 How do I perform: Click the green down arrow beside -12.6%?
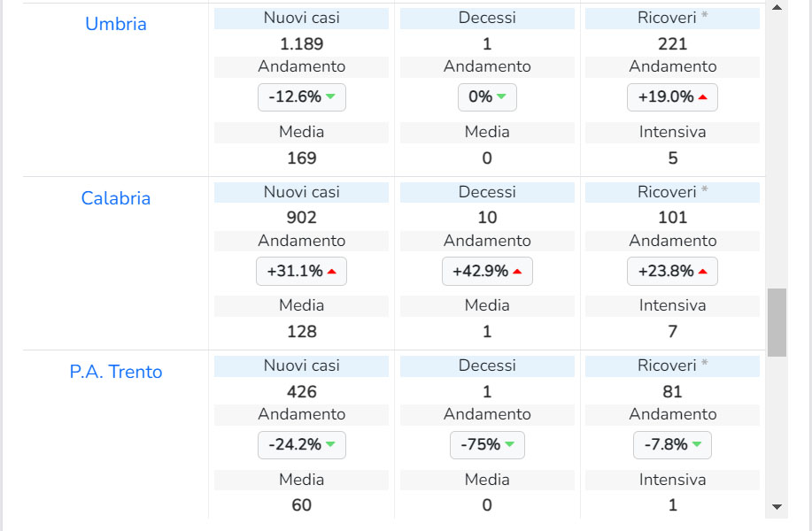click(330, 96)
